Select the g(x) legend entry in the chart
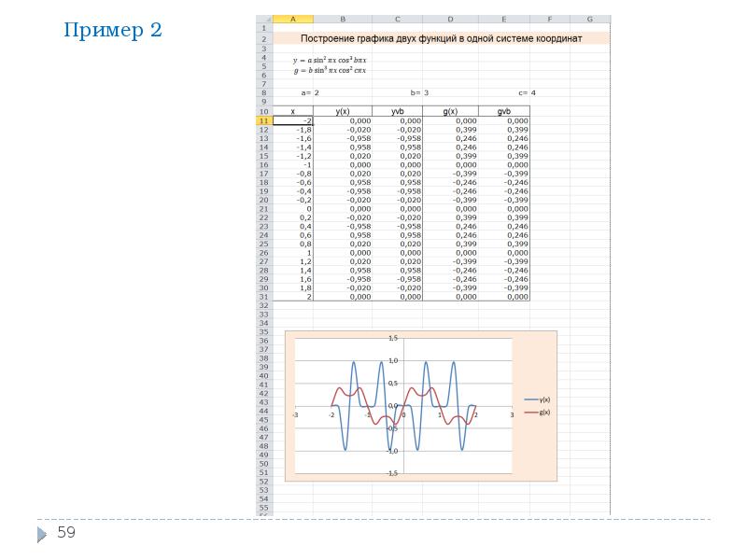Image resolution: width=747 pixels, height=560 pixels. coord(538,412)
